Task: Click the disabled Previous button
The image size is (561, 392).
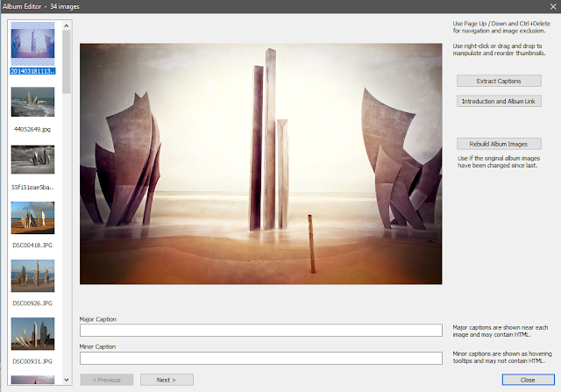Action: tap(107, 380)
